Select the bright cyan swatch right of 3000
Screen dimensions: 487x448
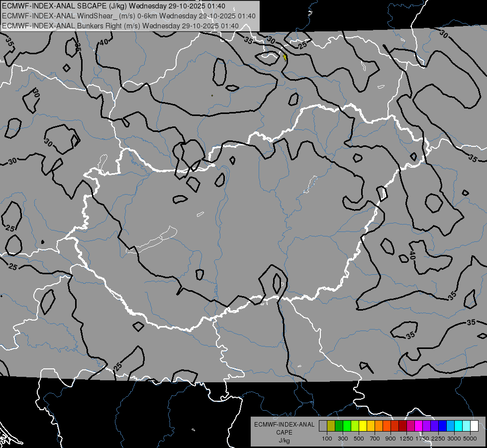click(459, 426)
